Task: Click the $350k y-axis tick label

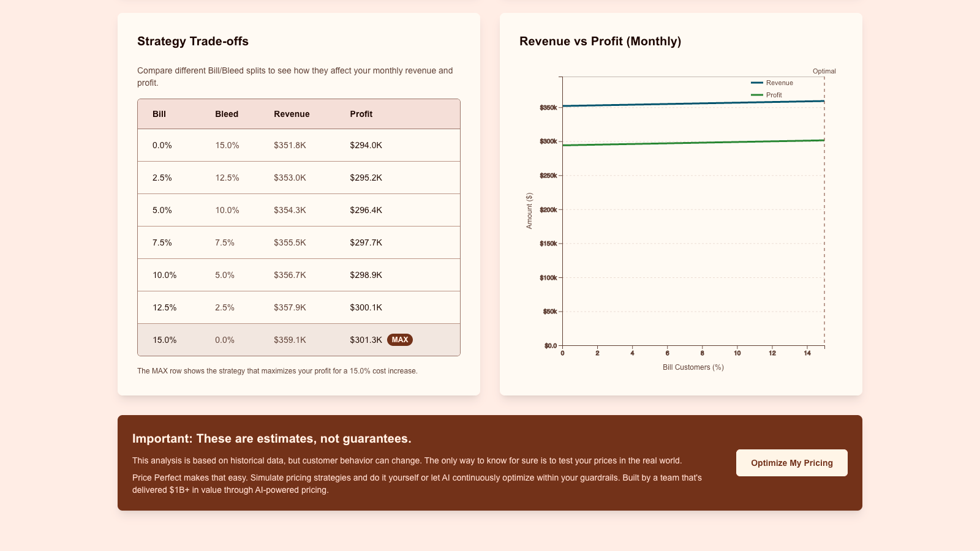Action: 548,108
